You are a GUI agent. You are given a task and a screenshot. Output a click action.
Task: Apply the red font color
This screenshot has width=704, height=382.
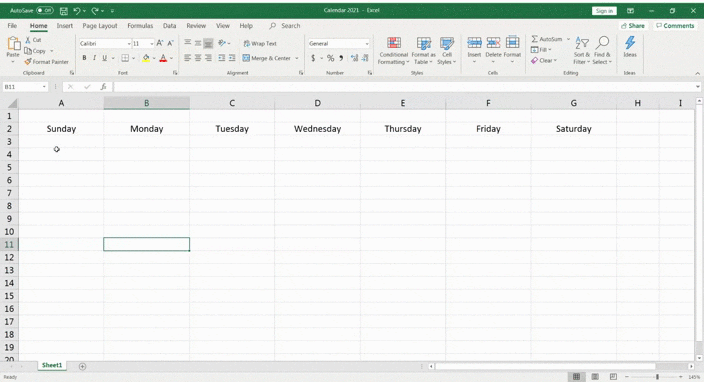click(163, 58)
